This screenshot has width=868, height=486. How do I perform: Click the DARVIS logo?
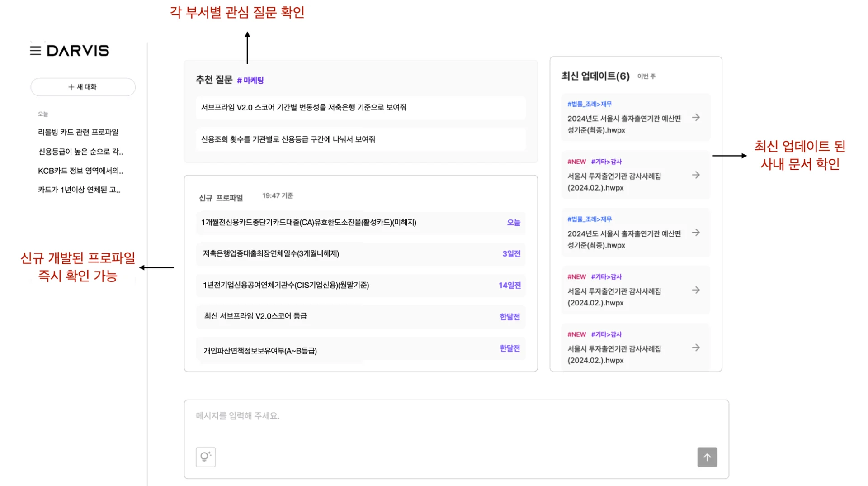tap(78, 50)
